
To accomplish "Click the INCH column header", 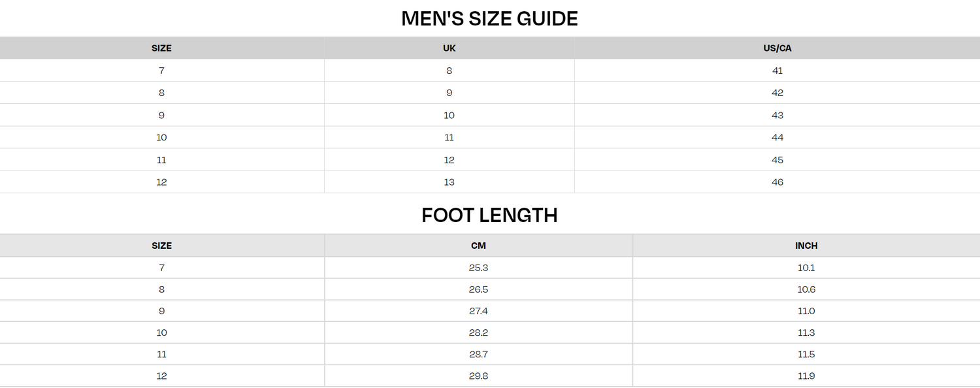I will 806,246.
